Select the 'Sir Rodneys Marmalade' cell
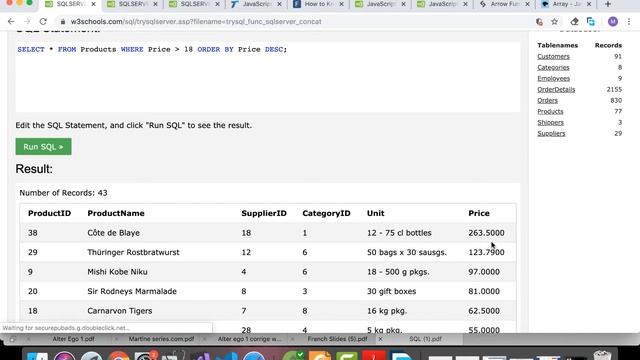This screenshot has height=360, width=640. pos(132,291)
